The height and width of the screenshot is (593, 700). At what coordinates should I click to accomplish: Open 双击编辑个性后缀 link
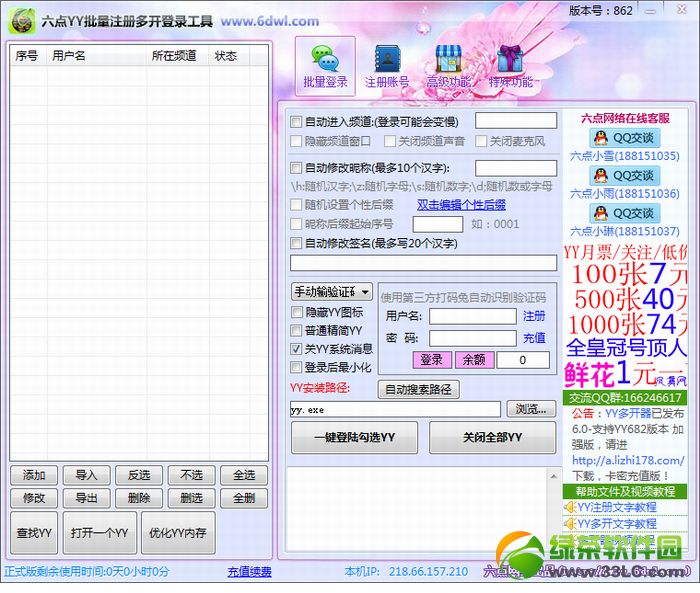[461, 205]
